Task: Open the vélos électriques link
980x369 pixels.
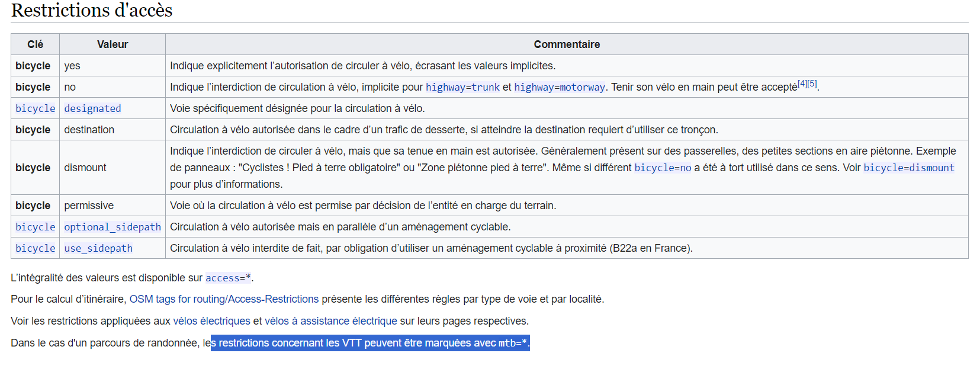Action: 211,321
